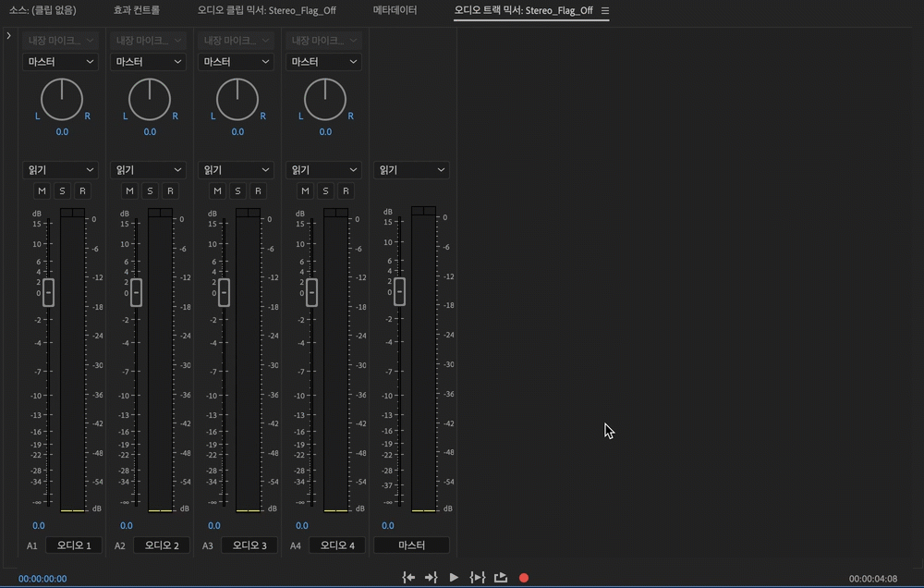Open the master track 읽기 automation dropdown
This screenshot has height=588, width=924.
coord(411,170)
